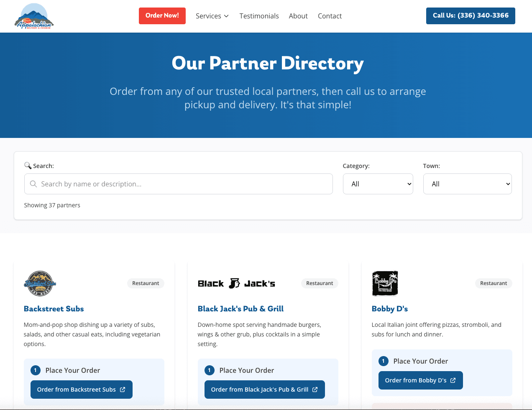The width and height of the screenshot is (532, 410).
Task: Click the search icon beside the 'Search:' label
Action: coord(28,166)
